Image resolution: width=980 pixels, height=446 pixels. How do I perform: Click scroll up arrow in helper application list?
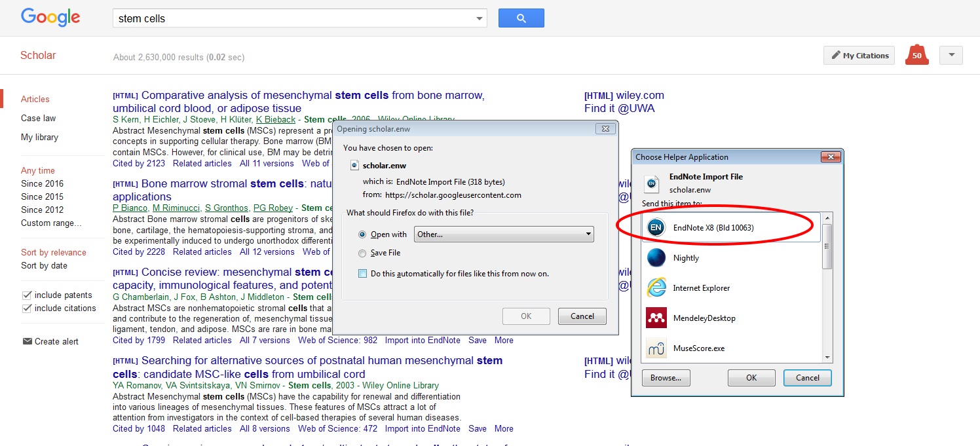click(x=827, y=218)
